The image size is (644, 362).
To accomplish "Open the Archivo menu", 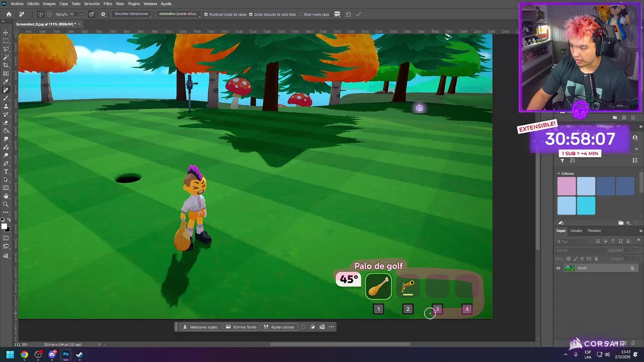I will point(17,4).
